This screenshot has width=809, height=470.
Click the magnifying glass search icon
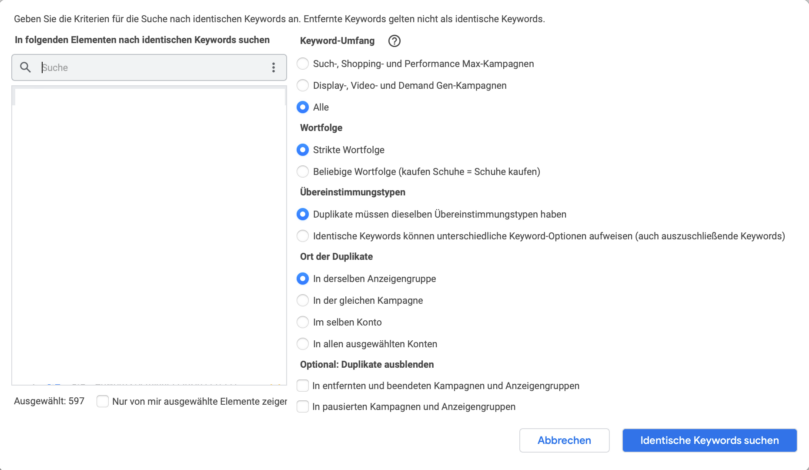coord(25,67)
